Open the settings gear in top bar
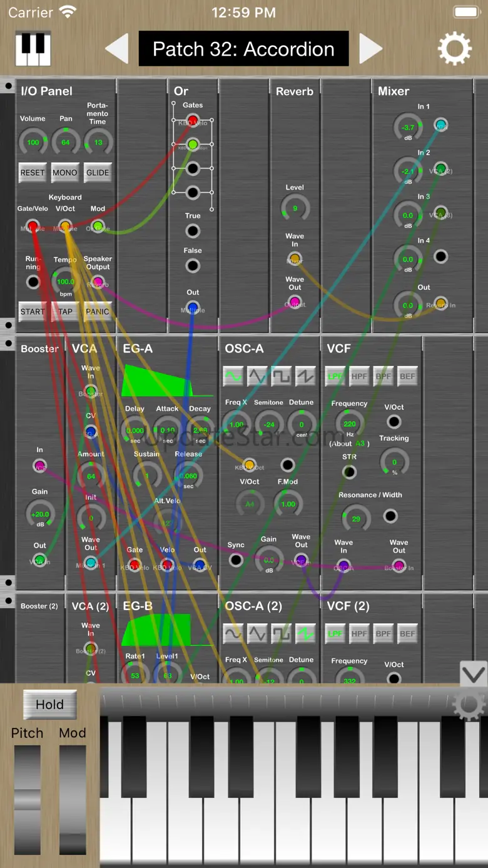The width and height of the screenshot is (488, 868). pos(455,49)
